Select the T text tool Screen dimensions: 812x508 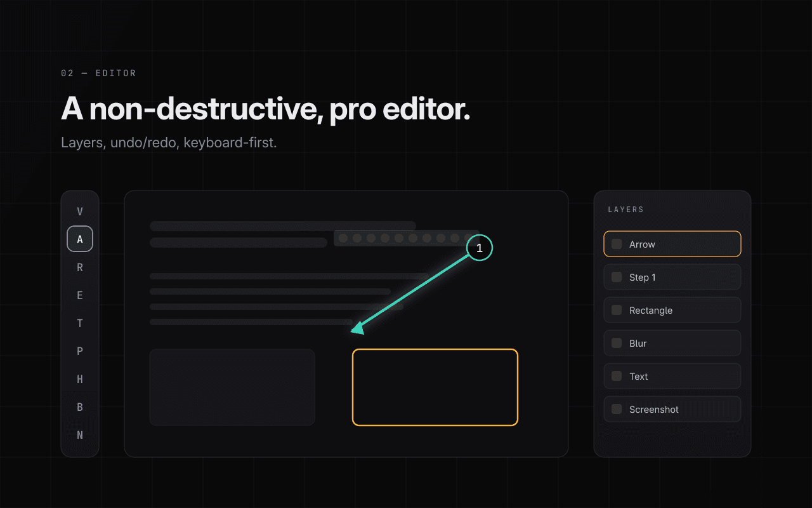pyautogui.click(x=80, y=323)
